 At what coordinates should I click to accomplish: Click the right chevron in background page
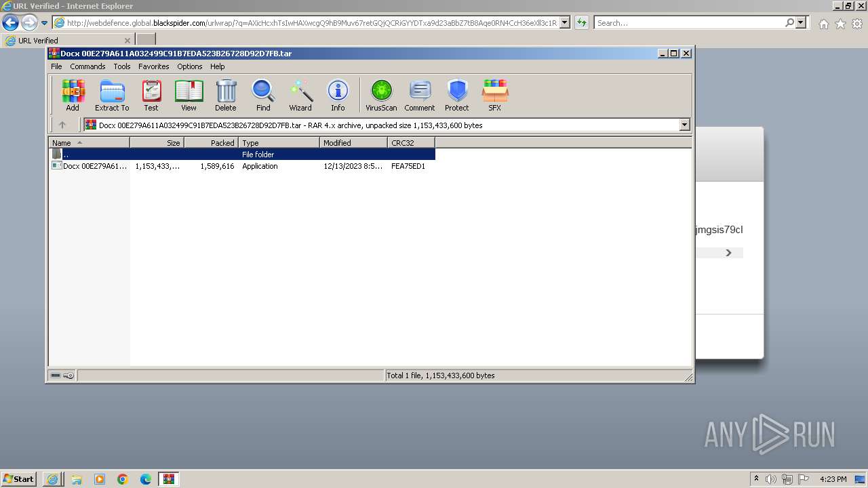729,253
